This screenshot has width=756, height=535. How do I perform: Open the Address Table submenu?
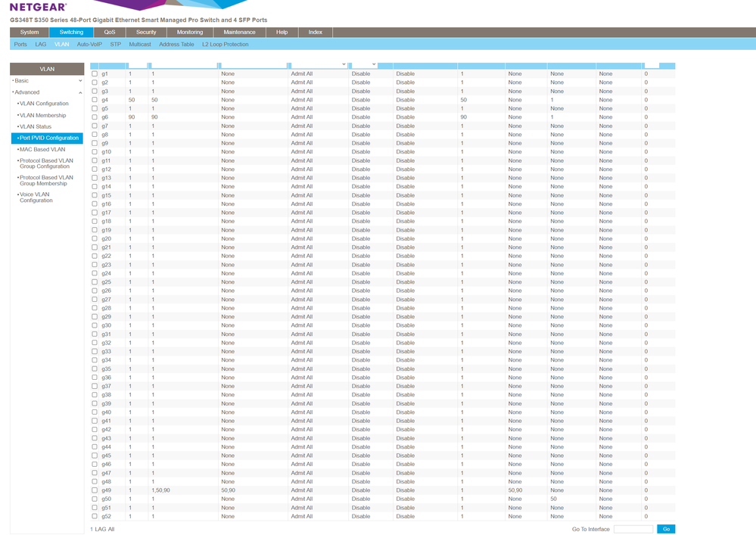(x=176, y=45)
